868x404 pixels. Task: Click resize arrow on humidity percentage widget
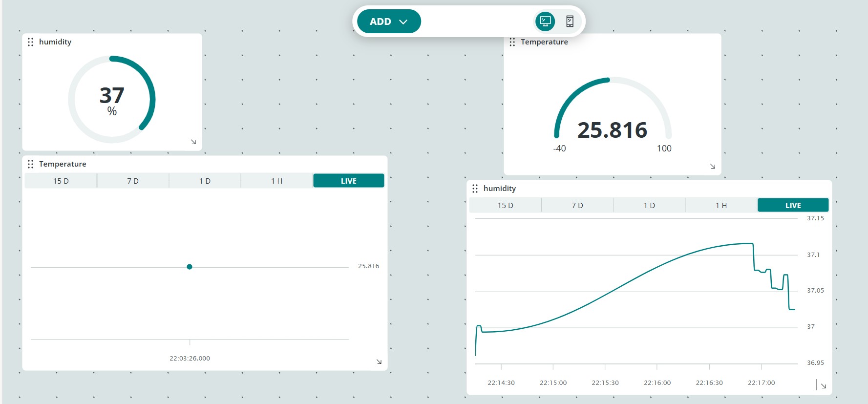tap(193, 142)
